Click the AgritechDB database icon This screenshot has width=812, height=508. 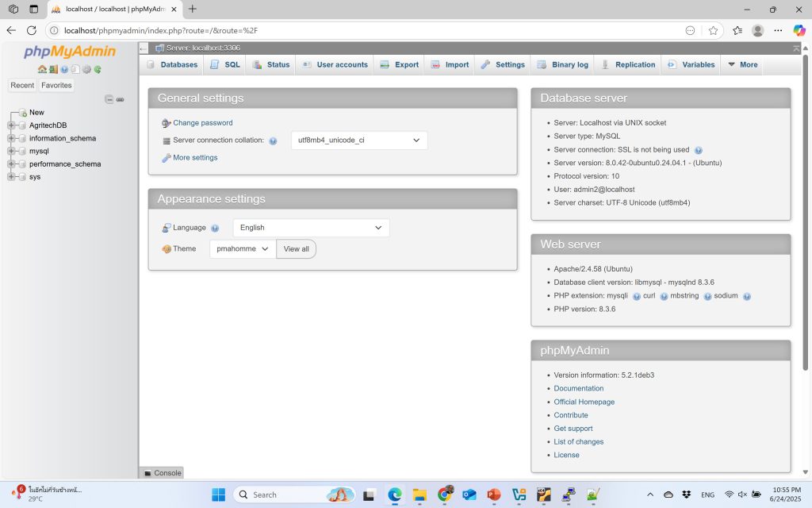[x=22, y=125]
